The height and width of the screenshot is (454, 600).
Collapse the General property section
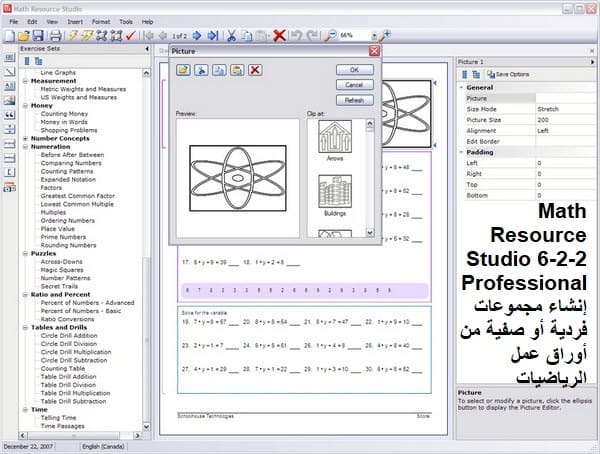[x=461, y=88]
